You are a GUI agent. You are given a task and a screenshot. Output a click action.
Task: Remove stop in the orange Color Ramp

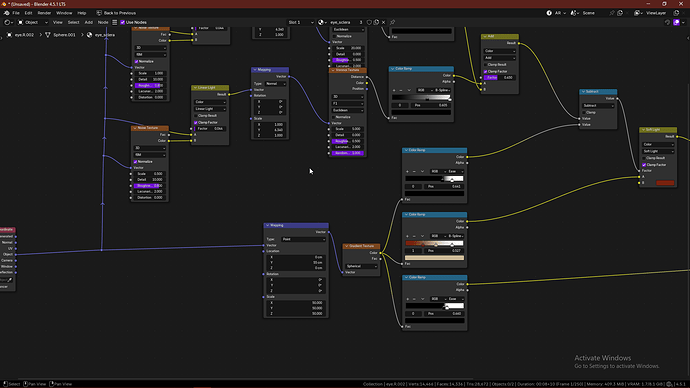(414, 236)
